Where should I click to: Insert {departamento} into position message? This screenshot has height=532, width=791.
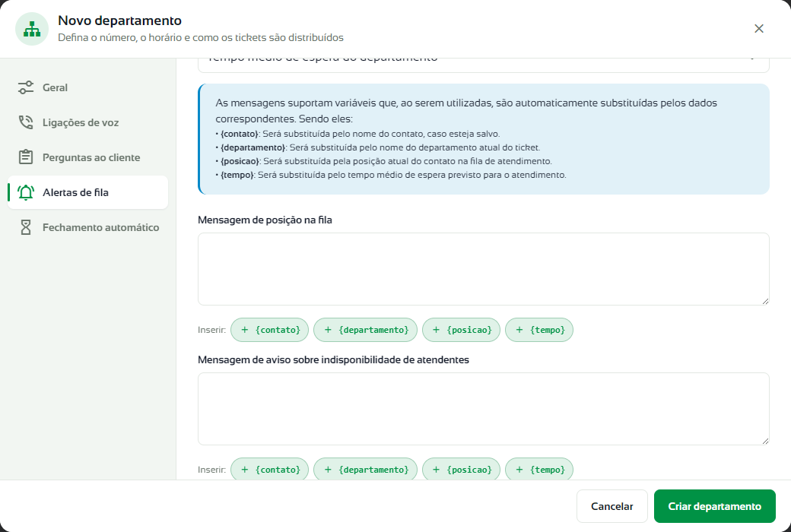(x=365, y=330)
